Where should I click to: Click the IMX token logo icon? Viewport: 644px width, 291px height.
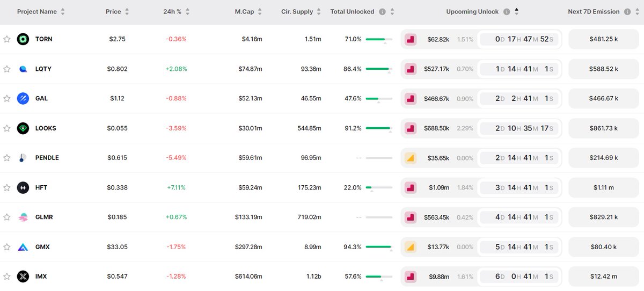coord(23,277)
